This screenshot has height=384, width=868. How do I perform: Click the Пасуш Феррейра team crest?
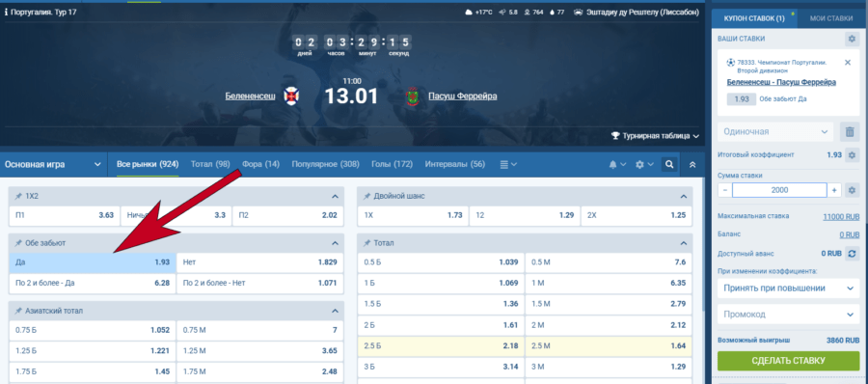tap(413, 96)
